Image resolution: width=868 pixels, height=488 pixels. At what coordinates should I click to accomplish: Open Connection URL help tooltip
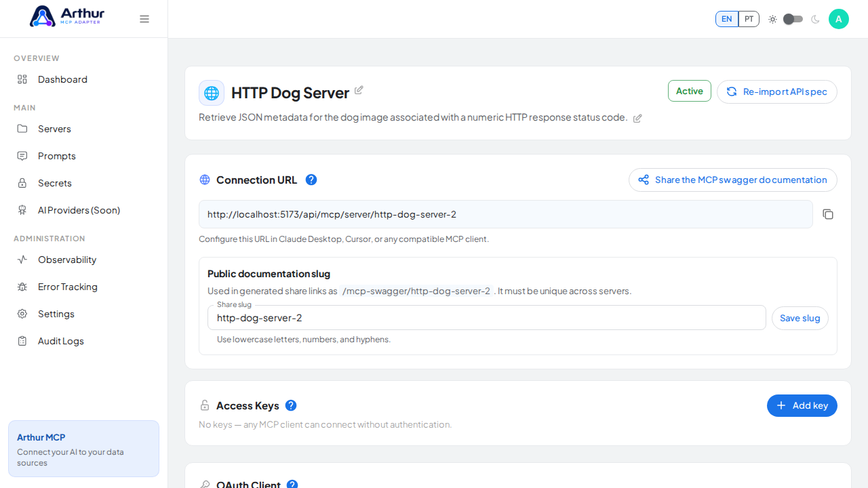tap(311, 180)
